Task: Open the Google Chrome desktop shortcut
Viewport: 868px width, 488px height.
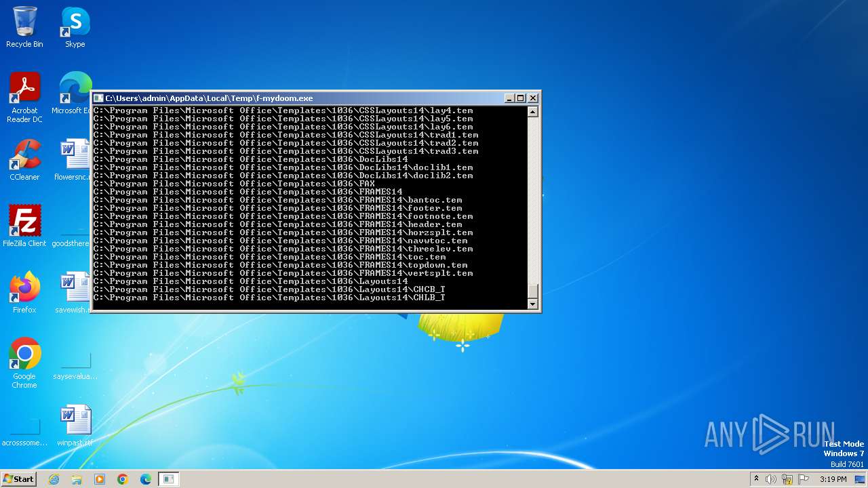Action: (24, 363)
